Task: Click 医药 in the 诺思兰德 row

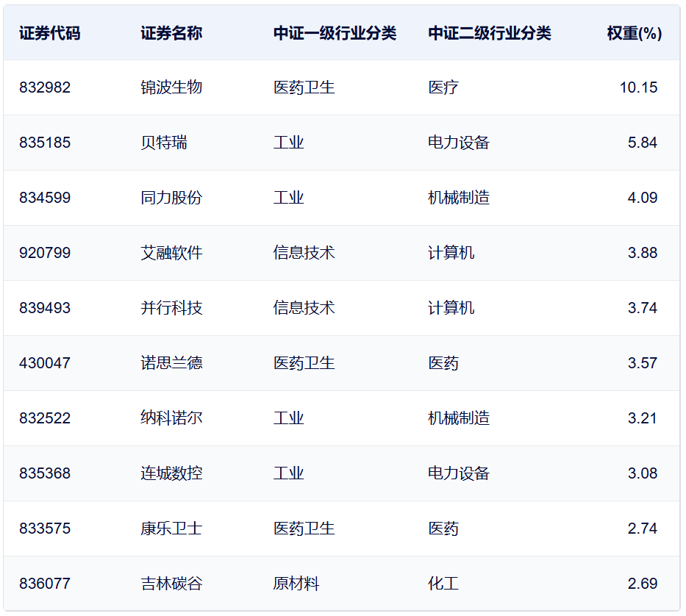Action: pos(443,363)
